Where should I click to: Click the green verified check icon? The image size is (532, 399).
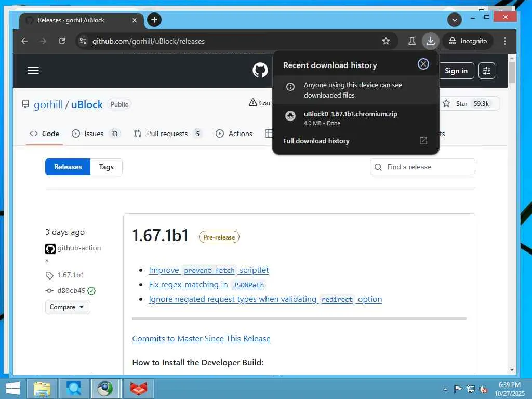click(91, 291)
